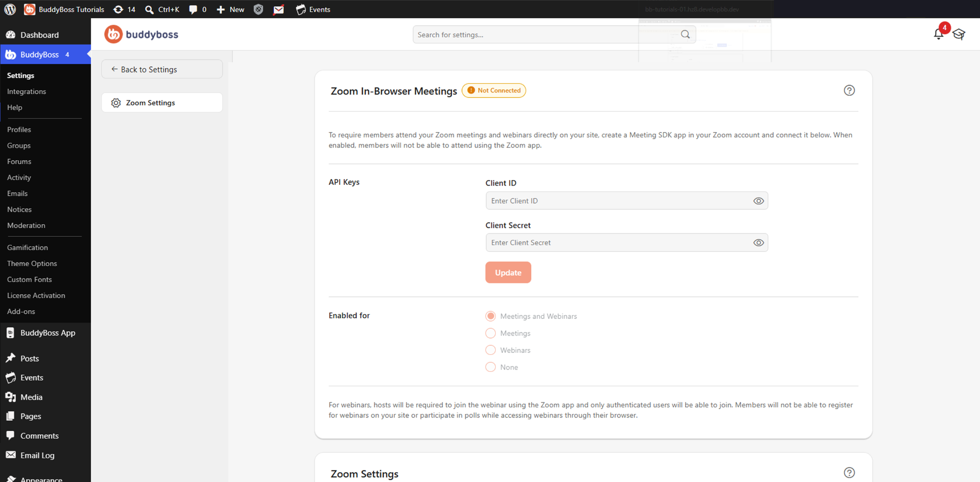The width and height of the screenshot is (980, 482).
Task: Select the Zoom Settings tab
Action: pyautogui.click(x=162, y=102)
